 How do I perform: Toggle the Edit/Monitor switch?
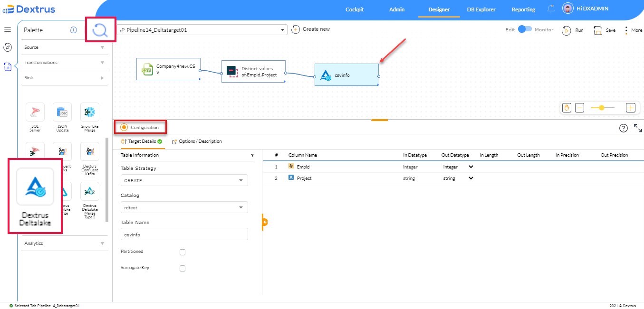click(x=525, y=29)
